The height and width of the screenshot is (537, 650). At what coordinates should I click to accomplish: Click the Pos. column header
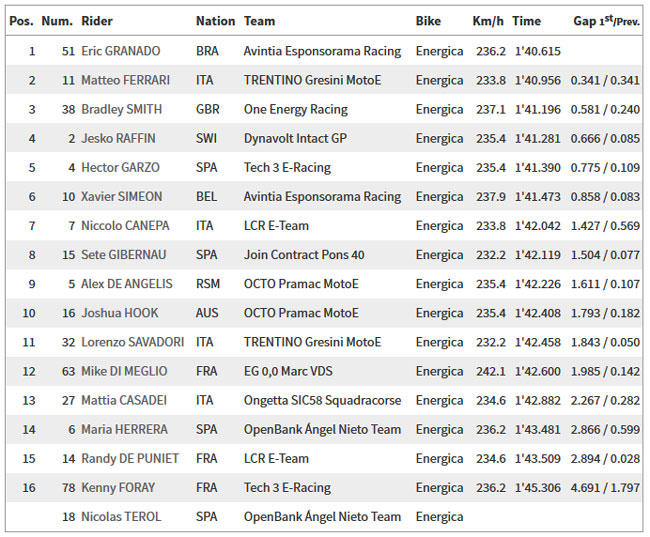coord(21,21)
